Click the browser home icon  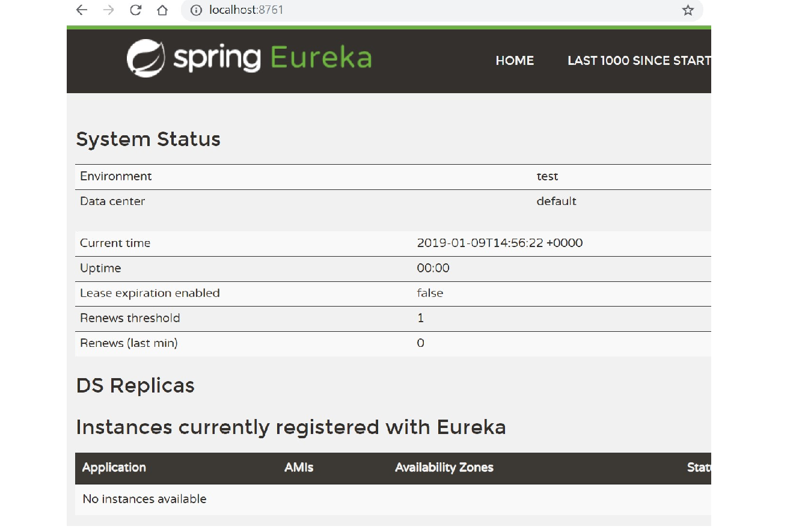tap(161, 10)
